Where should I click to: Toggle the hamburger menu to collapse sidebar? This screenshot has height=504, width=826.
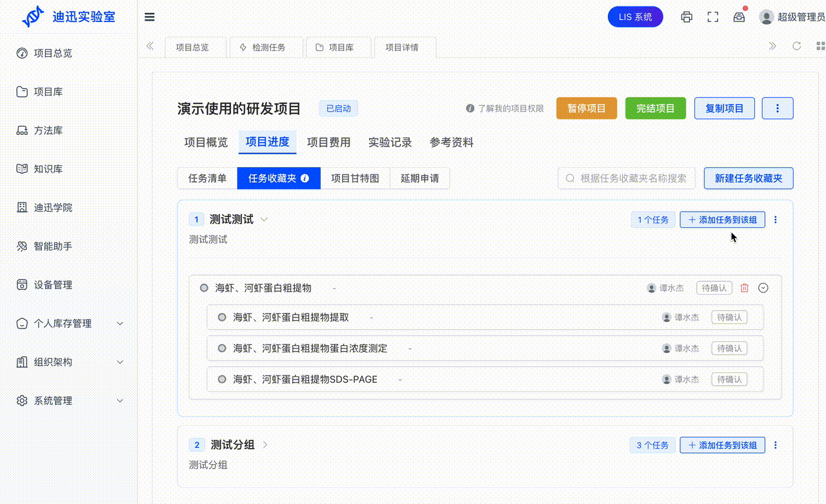150,17
